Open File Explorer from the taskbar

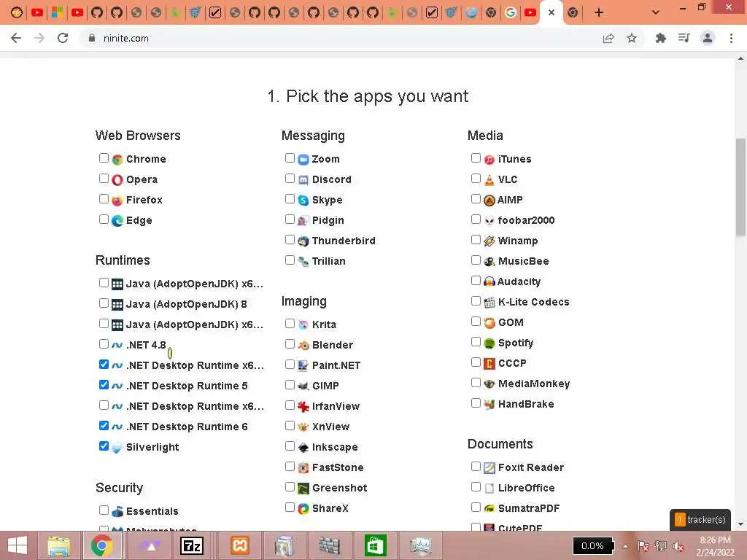click(58, 545)
